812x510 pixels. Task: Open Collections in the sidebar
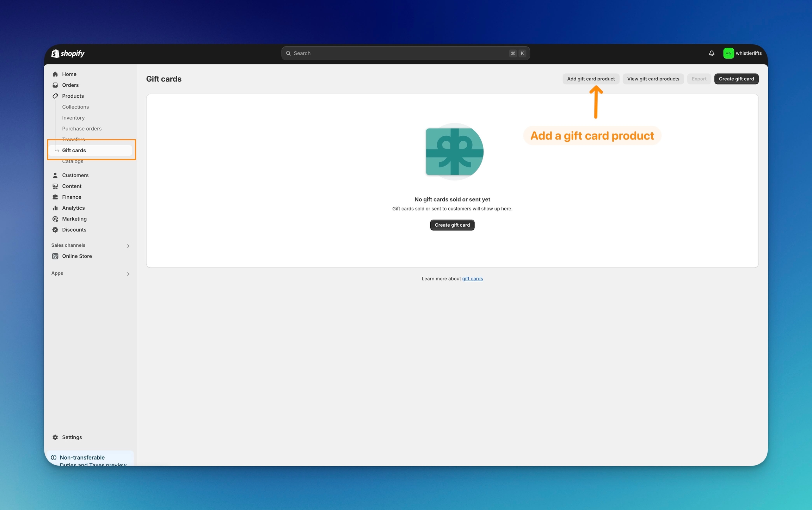tap(75, 107)
